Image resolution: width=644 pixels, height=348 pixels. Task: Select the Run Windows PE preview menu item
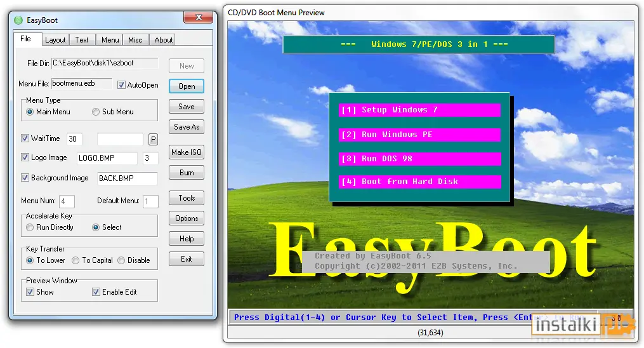click(419, 135)
